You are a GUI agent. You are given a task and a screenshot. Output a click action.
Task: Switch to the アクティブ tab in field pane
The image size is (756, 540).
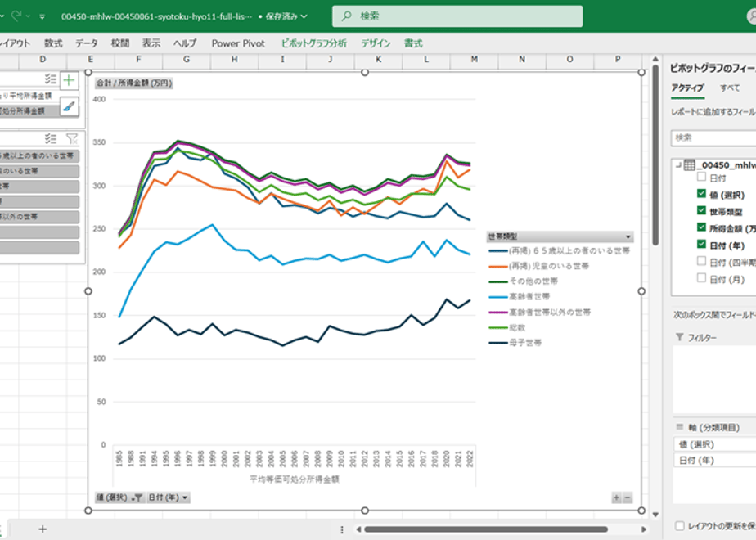(x=687, y=88)
